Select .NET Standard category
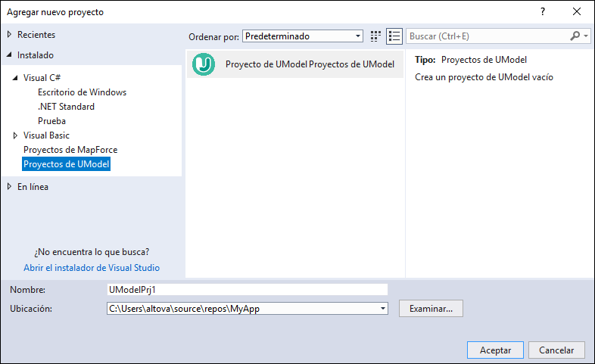595x364 pixels. 66,107
